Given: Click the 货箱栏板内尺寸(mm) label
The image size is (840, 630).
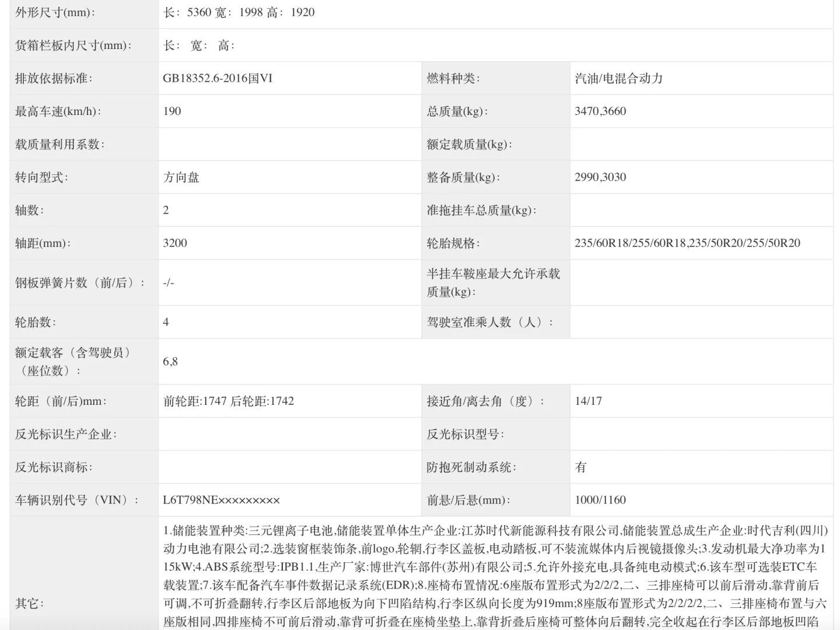Looking at the screenshot, I should coord(73,45).
